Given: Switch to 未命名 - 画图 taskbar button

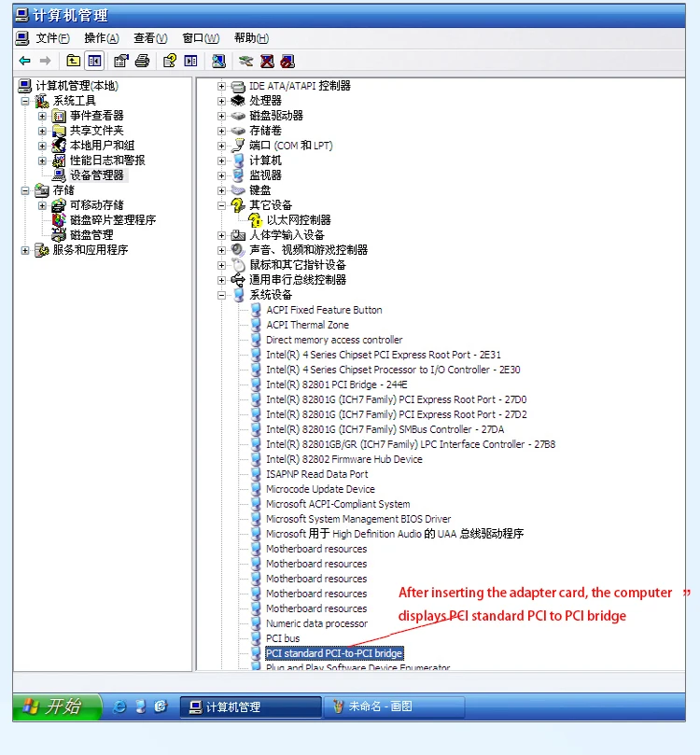Looking at the screenshot, I should (394, 706).
